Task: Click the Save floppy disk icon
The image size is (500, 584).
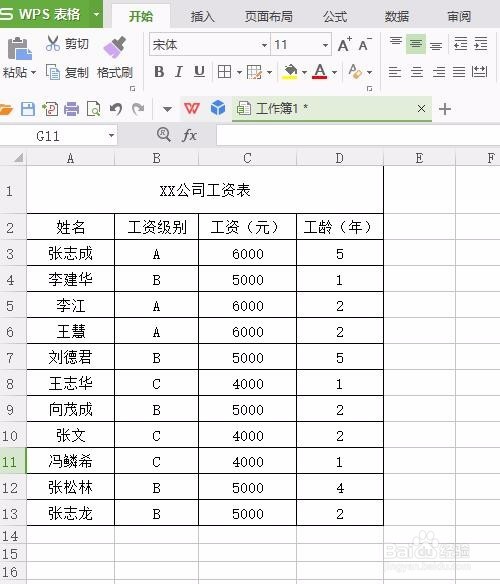Action: click(x=28, y=109)
